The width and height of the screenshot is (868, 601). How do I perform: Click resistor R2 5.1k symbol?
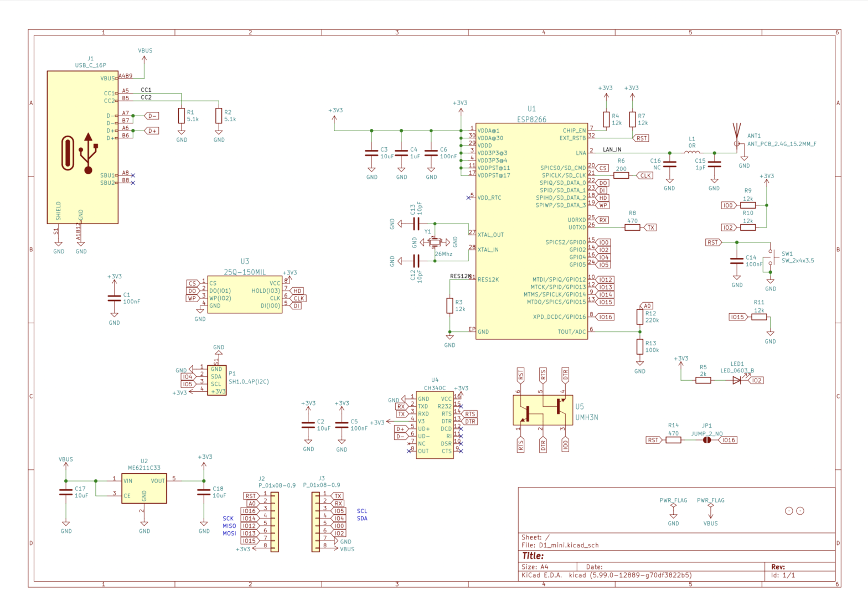(219, 116)
